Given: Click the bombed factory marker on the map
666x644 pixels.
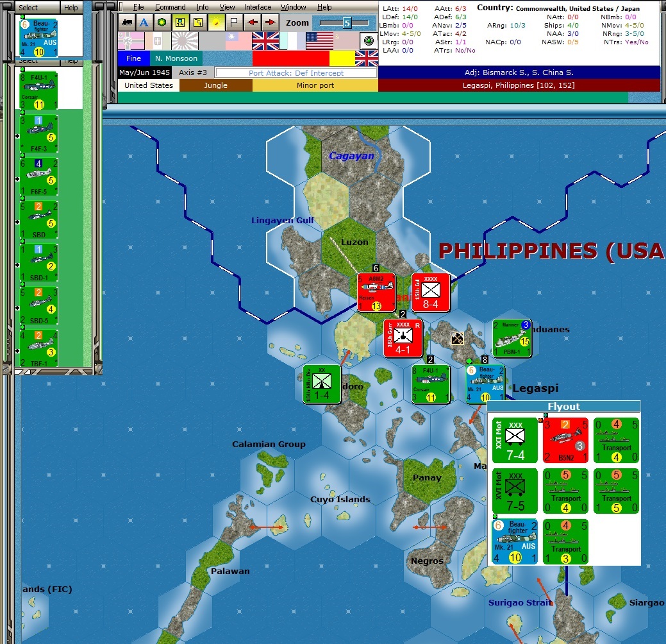Looking at the screenshot, I should click(x=457, y=339).
